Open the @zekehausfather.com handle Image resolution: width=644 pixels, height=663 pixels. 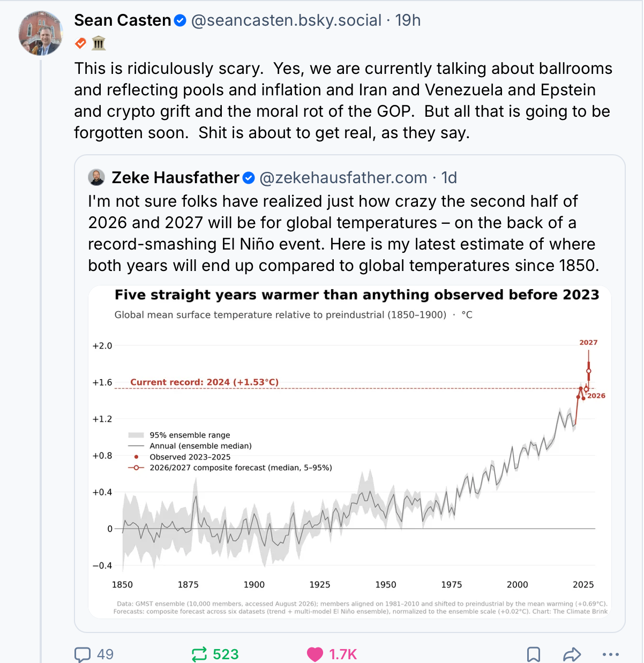coord(343,178)
